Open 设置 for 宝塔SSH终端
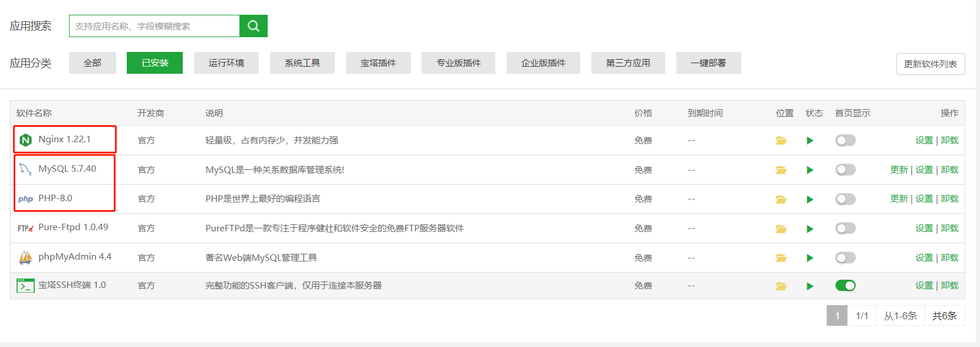The width and height of the screenshot is (980, 347). coord(924,286)
